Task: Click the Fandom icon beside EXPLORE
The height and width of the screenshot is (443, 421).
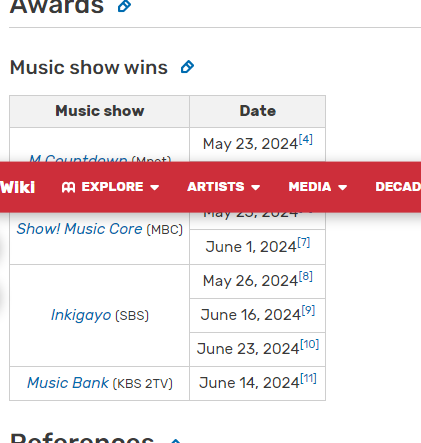Action: pyautogui.click(x=68, y=187)
